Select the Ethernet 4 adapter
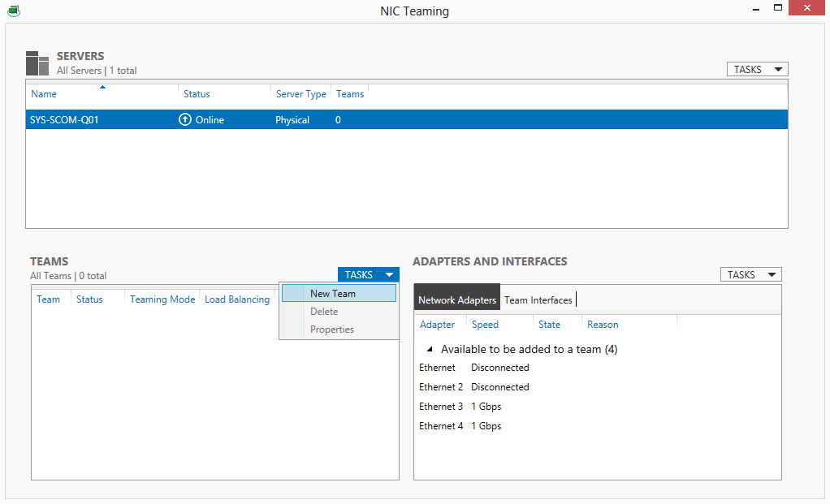 click(x=441, y=426)
